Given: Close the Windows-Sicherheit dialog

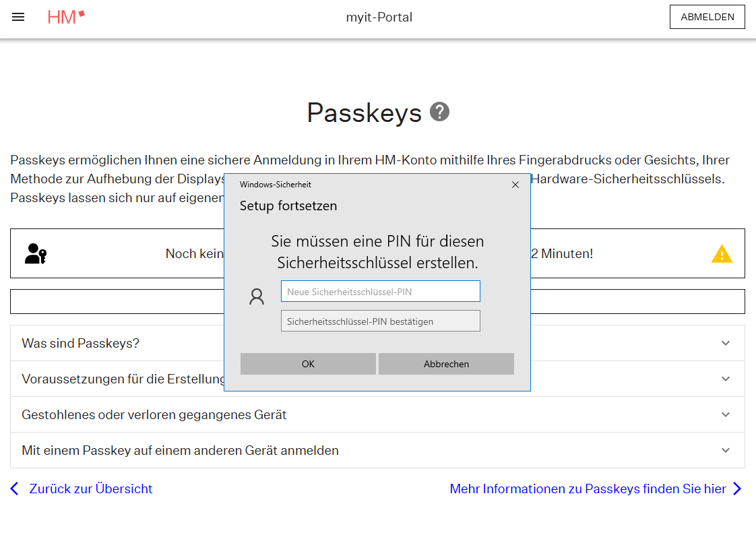Looking at the screenshot, I should click(515, 185).
